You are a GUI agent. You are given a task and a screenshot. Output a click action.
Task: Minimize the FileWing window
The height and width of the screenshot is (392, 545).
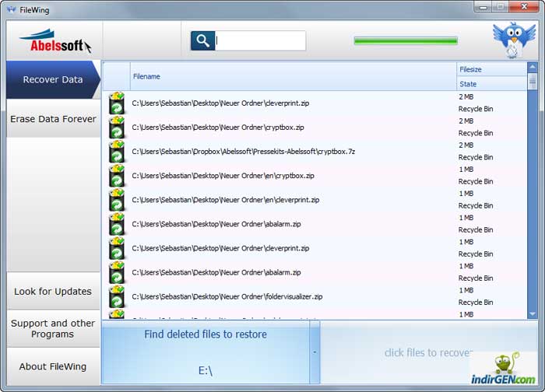tap(483, 7)
